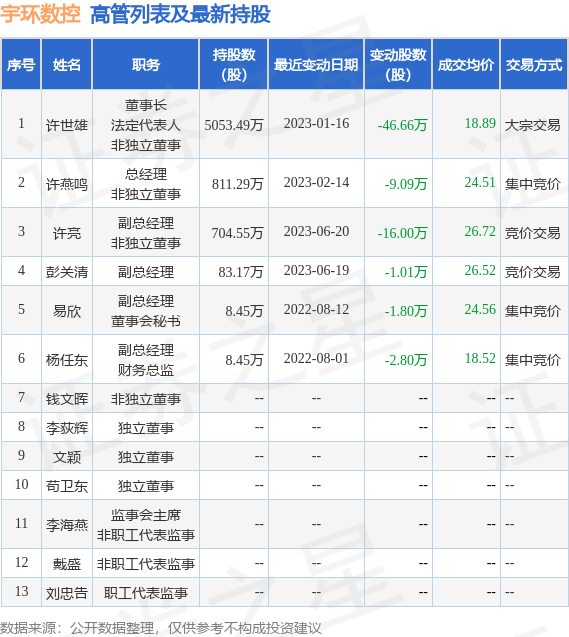
Task: Select the name 彭关清
Action: (x=67, y=272)
